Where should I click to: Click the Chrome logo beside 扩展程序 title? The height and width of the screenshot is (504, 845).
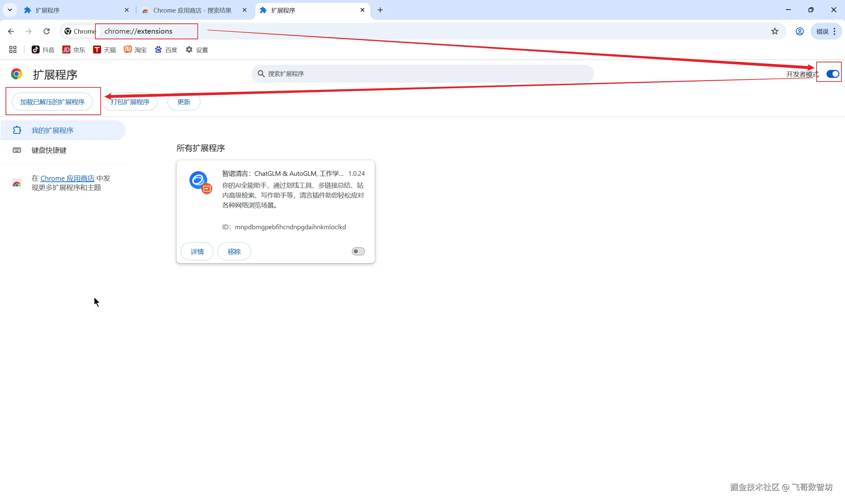[16, 74]
